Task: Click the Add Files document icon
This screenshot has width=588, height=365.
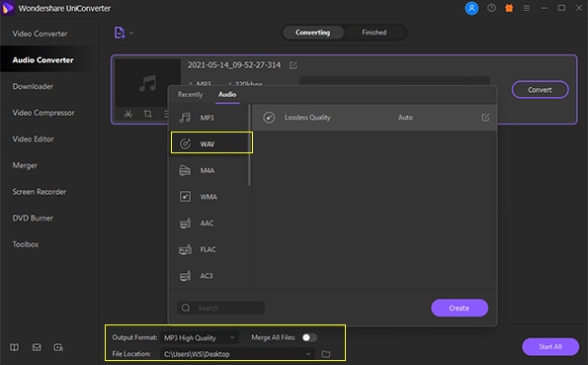Action: point(120,33)
